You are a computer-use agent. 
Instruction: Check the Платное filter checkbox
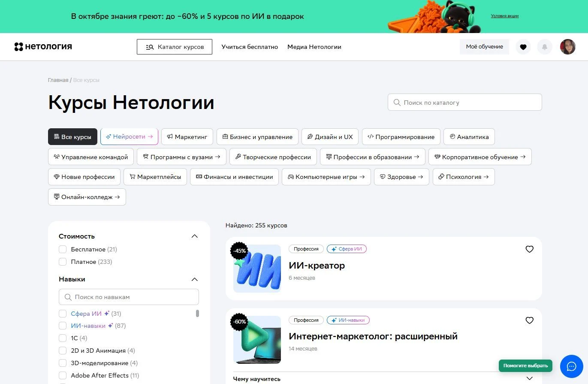point(63,262)
